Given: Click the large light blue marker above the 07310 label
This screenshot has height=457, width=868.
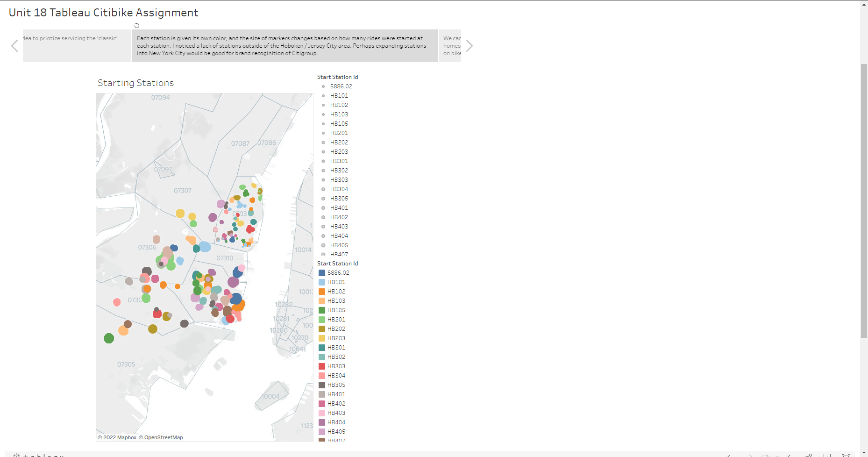Looking at the screenshot, I should [205, 247].
